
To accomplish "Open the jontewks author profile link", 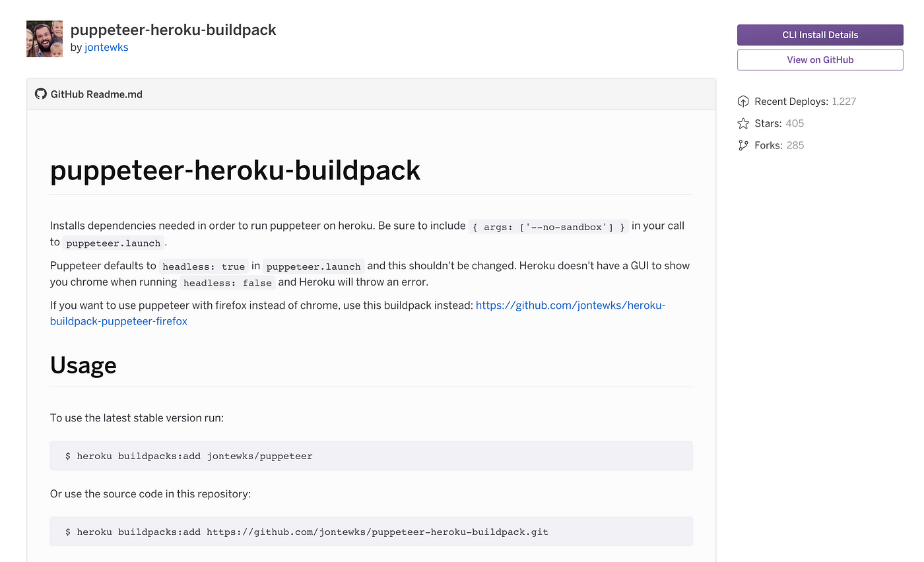I will (x=106, y=47).
